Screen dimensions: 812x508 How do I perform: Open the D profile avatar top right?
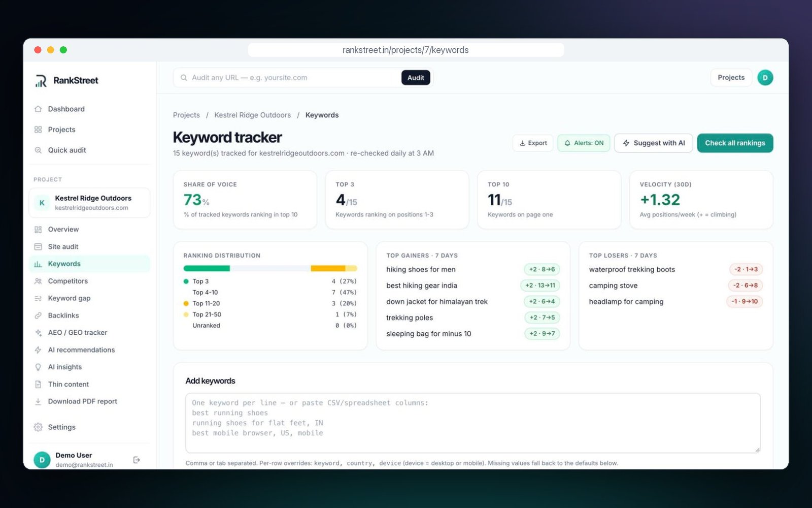click(x=765, y=78)
